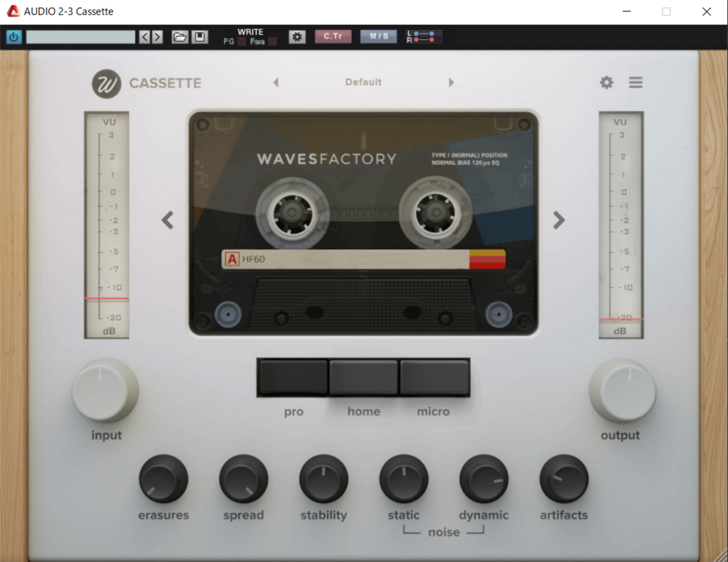Open Cassette plugin settings gear
728x562 pixels.
click(x=606, y=82)
